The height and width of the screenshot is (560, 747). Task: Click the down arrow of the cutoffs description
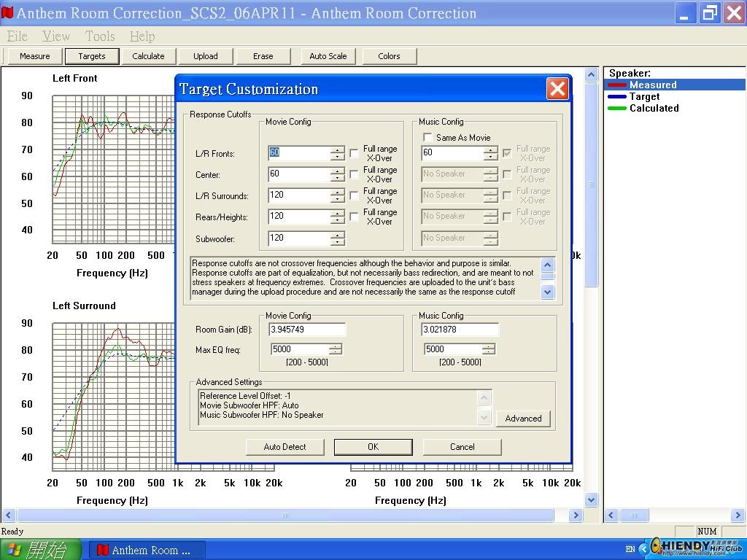548,292
